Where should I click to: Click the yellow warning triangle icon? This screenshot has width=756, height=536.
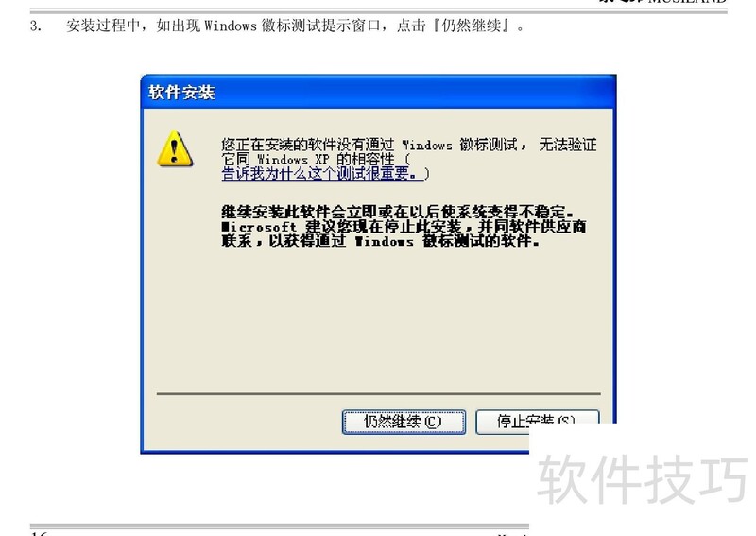point(175,148)
